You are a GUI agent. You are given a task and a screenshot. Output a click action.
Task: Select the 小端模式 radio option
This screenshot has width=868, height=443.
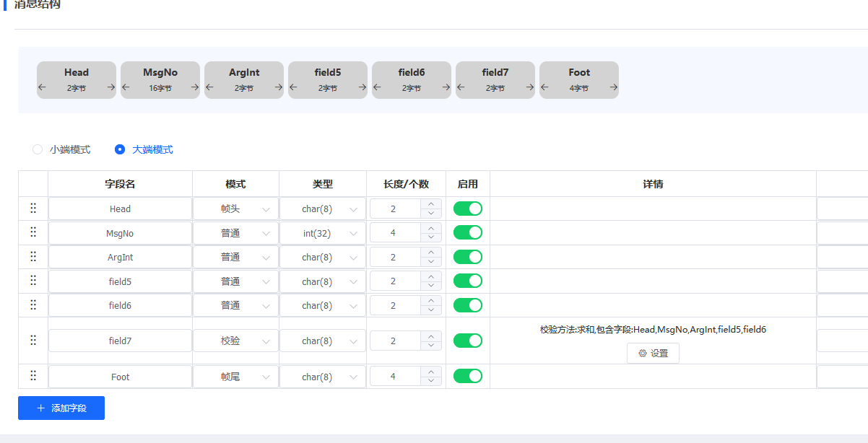tap(38, 149)
